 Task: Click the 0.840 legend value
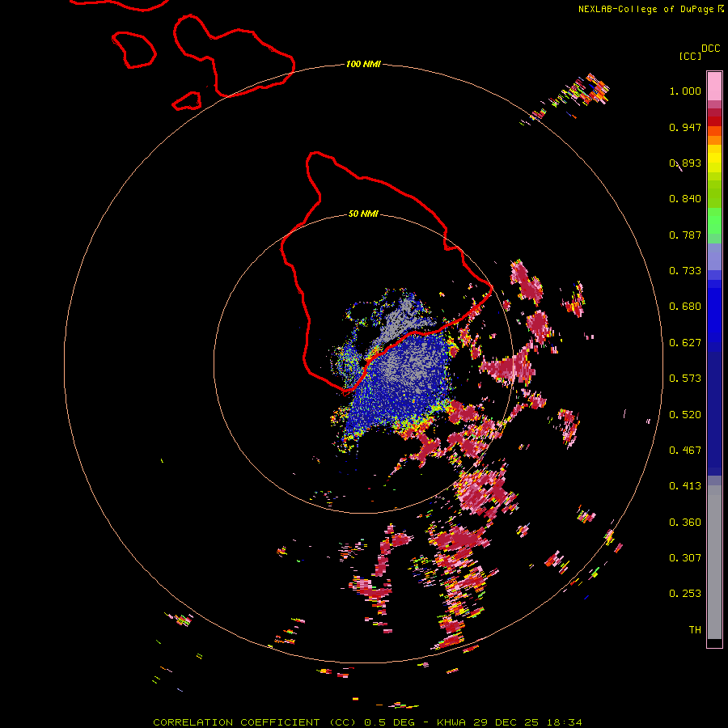coord(685,199)
